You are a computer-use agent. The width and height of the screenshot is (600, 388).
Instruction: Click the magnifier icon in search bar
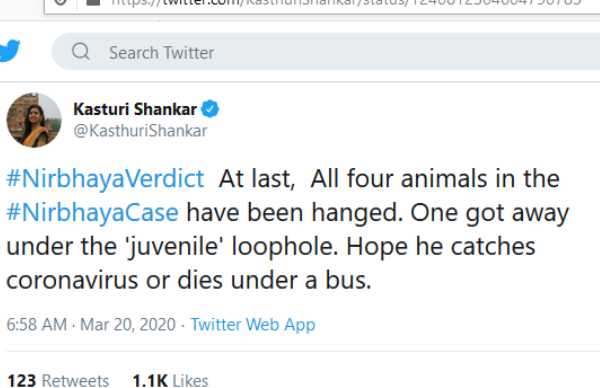(81, 51)
